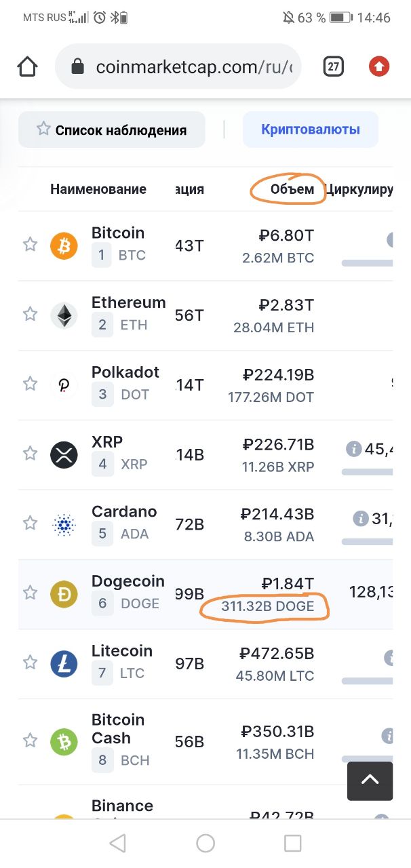The height and width of the screenshot is (868, 411).
Task: Tap the Cardano dotted logo
Action: (64, 524)
